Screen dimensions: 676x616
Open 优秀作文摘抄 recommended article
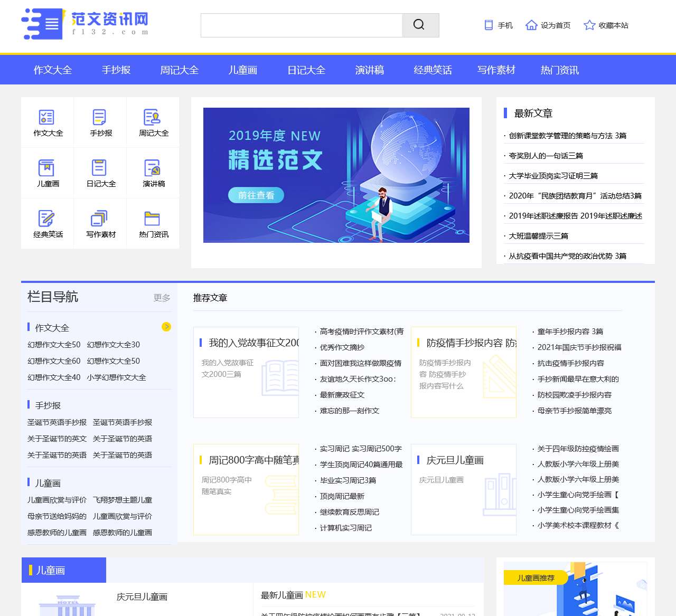(x=342, y=347)
